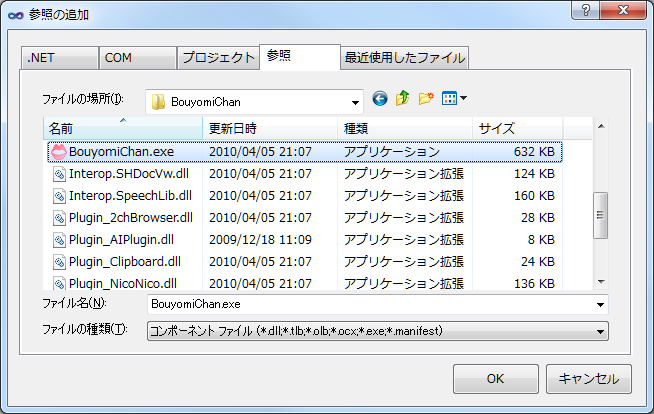Click the dialog title bar infinity icon
Image resolution: width=654 pixels, height=414 pixels.
[16, 15]
